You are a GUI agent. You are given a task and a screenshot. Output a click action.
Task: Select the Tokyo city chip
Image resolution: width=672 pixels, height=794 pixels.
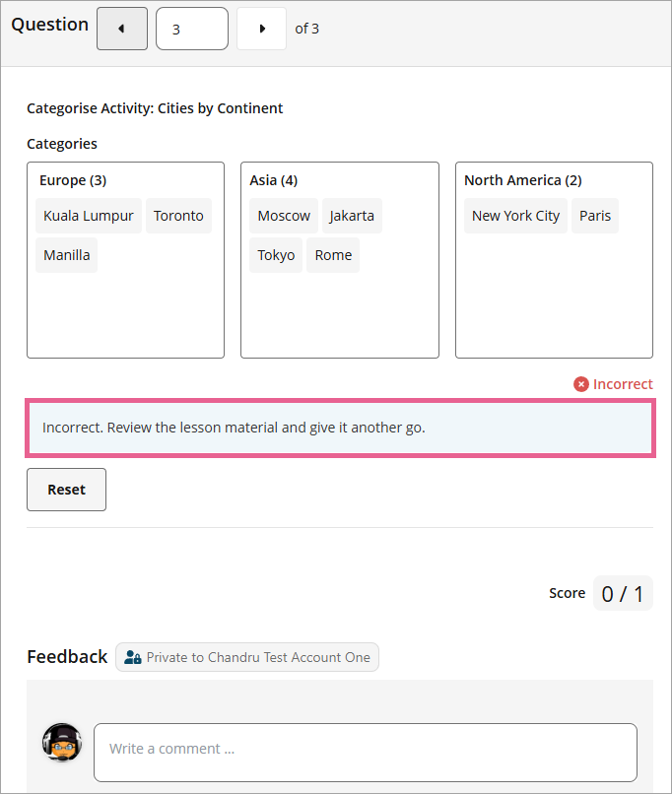pos(276,255)
